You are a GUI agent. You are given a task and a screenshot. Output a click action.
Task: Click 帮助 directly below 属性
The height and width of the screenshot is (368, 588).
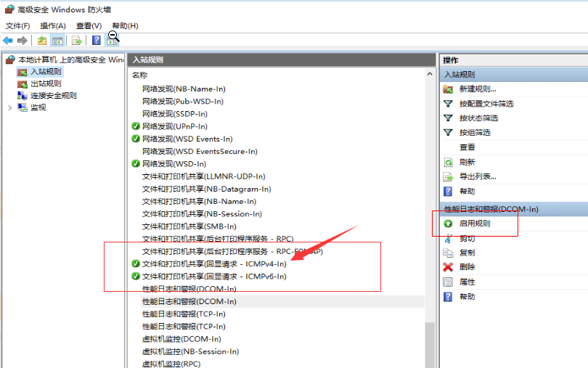(x=467, y=296)
